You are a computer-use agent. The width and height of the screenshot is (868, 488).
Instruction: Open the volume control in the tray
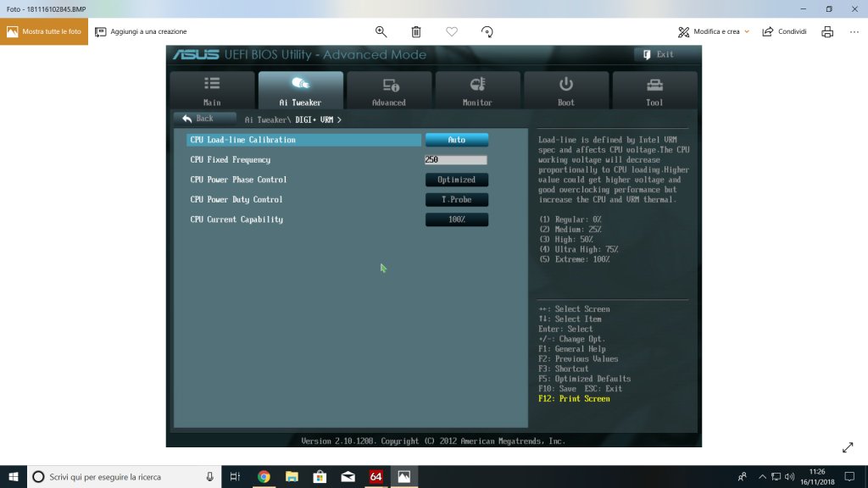click(x=790, y=476)
